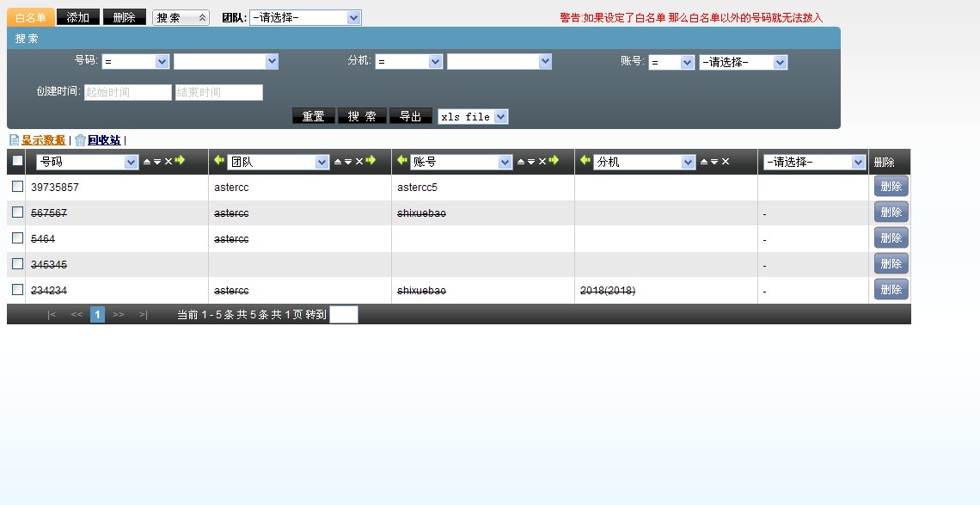Remove the 分机 column with X icon
980x505 pixels.
(726, 162)
